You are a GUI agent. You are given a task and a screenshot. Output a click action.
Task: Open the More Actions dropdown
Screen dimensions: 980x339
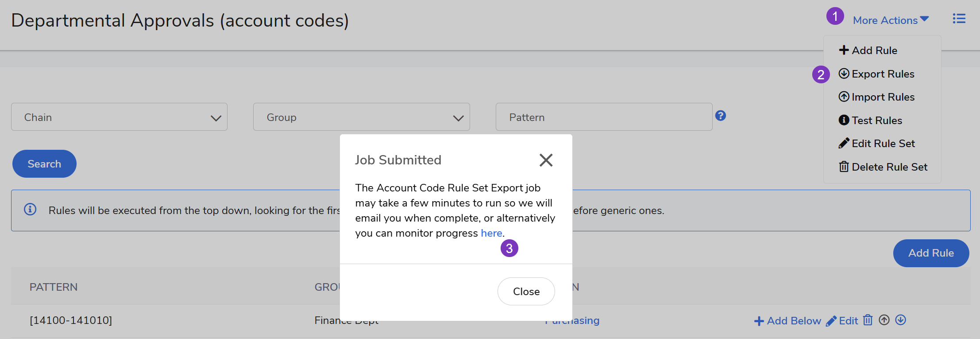click(890, 20)
